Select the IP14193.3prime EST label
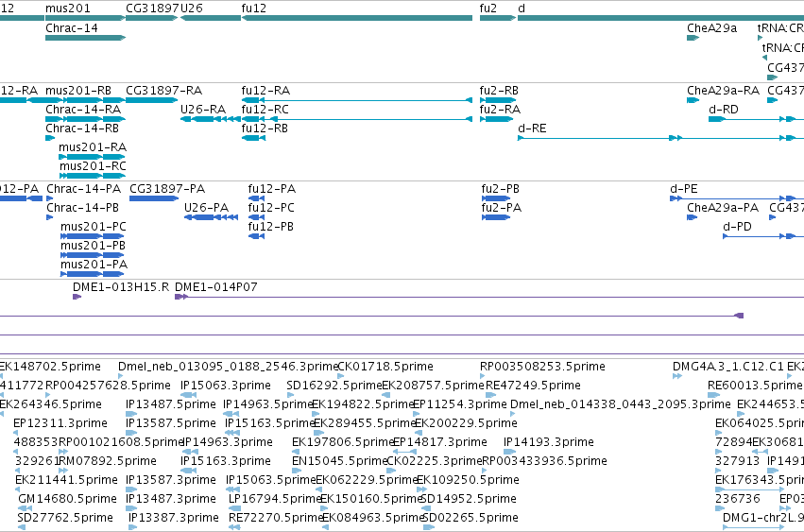 click(549, 442)
